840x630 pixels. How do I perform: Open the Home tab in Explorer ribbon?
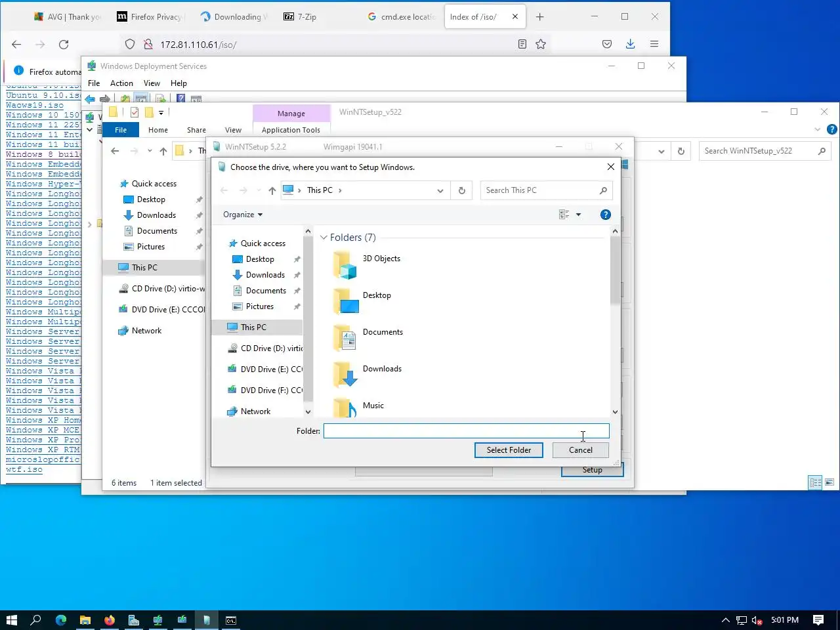pos(158,130)
